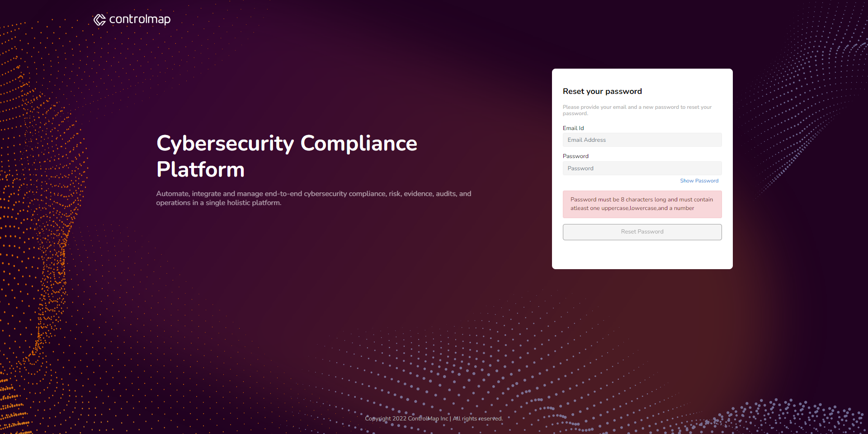Click the 'Cybersecurity Compliance' headline first line
Image resolution: width=868 pixels, height=434 pixels.
[x=287, y=144]
